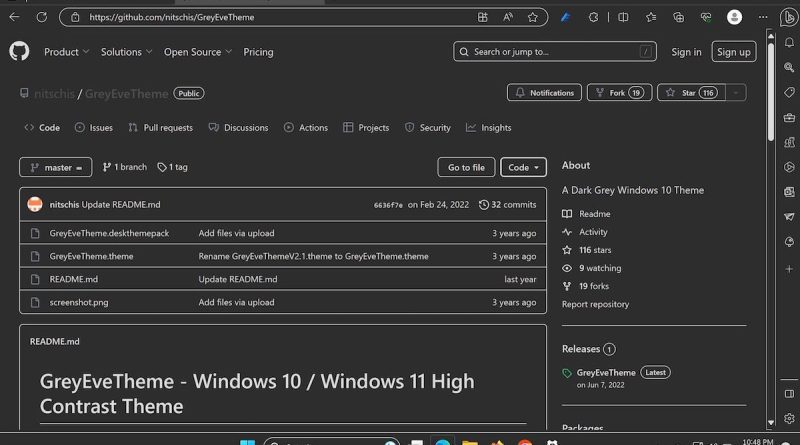Click the file icon beside screenshot.png
Image resolution: width=800 pixels, height=445 pixels.
(x=35, y=302)
